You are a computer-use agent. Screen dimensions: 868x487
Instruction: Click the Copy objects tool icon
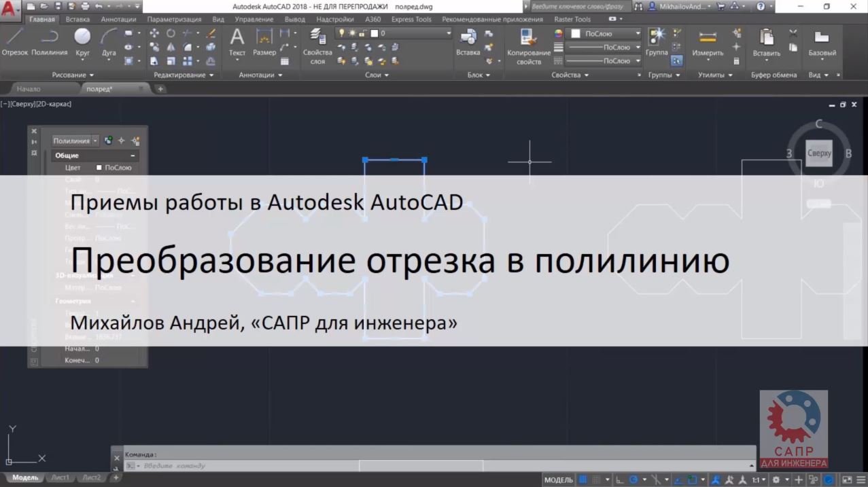tap(154, 47)
